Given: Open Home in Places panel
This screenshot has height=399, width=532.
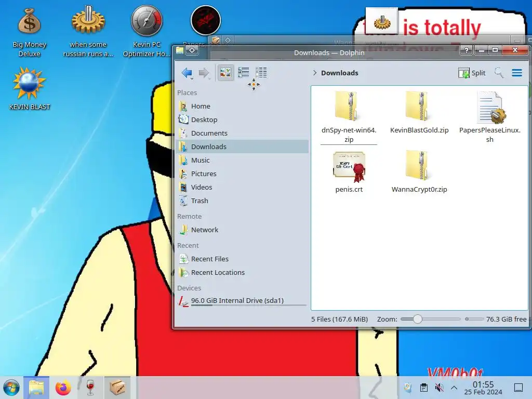Looking at the screenshot, I should point(242,106).
